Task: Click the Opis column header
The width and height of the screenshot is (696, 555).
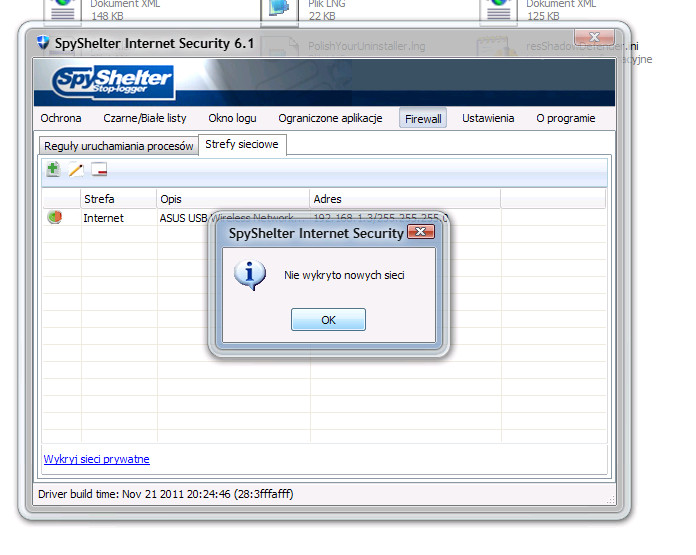Action: (x=233, y=199)
